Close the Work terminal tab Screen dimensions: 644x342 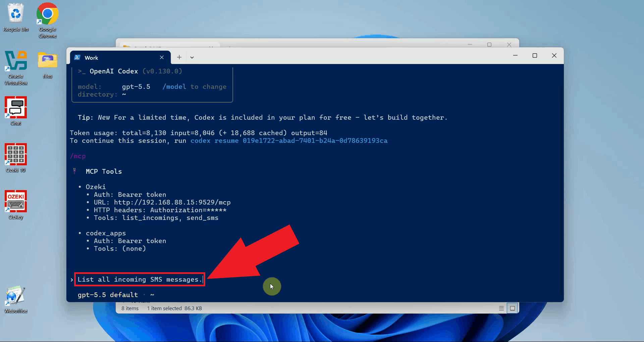[x=162, y=57]
